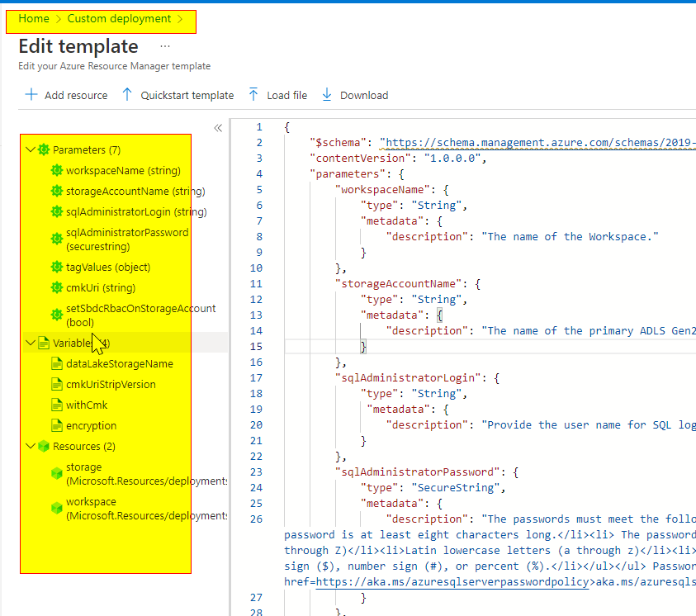The image size is (696, 616).
Task: Click the Download button label
Action: click(x=364, y=96)
